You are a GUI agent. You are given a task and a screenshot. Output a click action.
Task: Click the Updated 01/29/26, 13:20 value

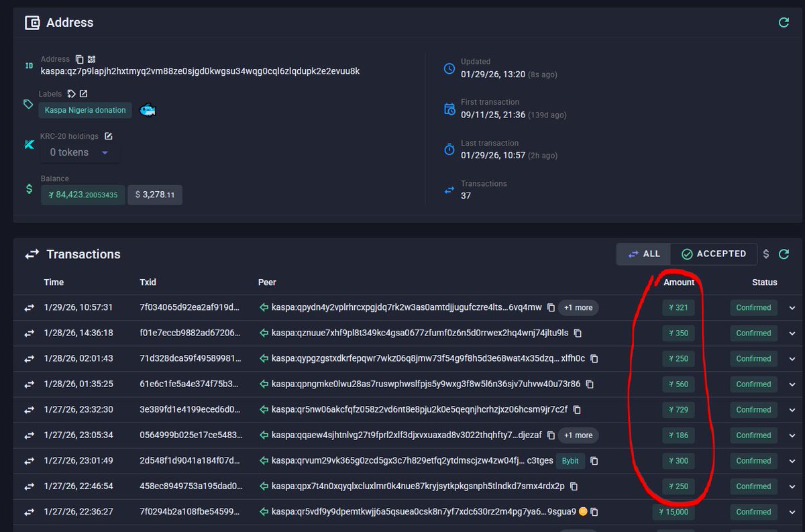click(x=493, y=74)
